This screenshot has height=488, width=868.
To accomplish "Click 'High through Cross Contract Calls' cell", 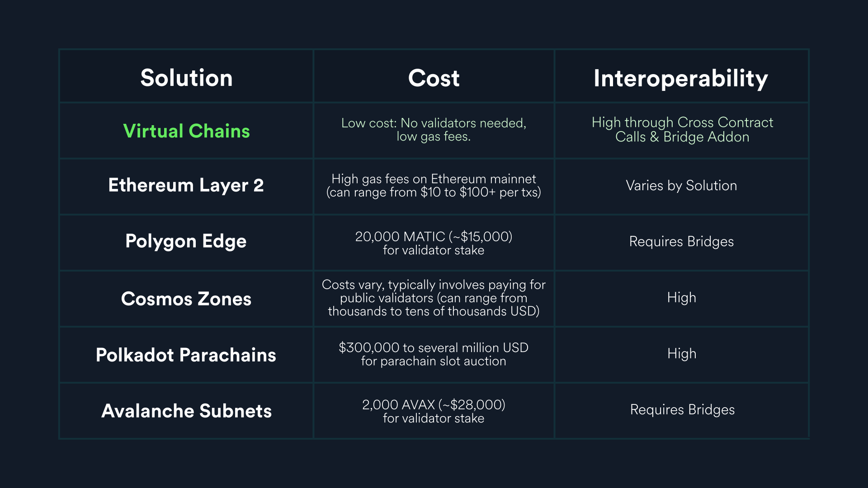I will click(682, 130).
